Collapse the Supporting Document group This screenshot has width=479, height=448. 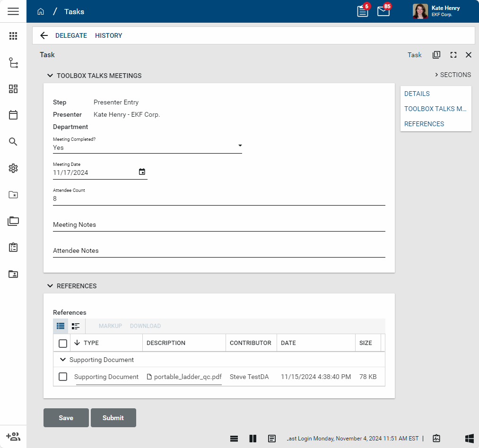pos(62,360)
